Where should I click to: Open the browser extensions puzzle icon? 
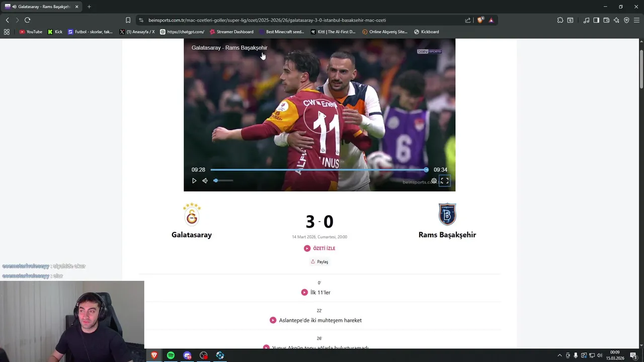tap(560, 20)
